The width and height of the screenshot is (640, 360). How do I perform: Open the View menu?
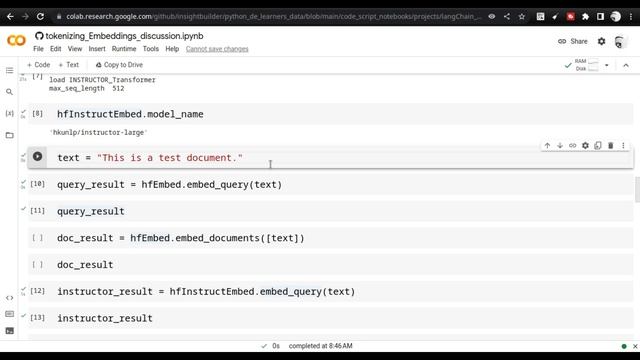(x=75, y=49)
